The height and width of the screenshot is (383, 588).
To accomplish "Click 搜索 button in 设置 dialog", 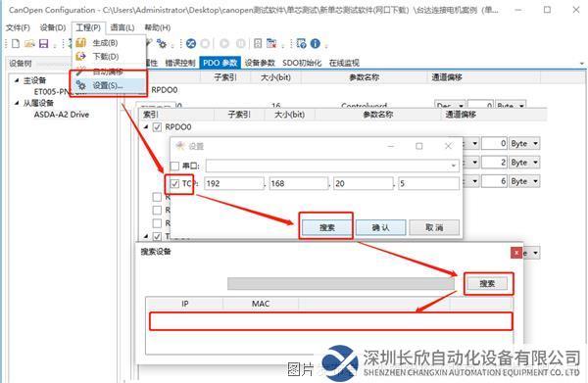I will 327,227.
